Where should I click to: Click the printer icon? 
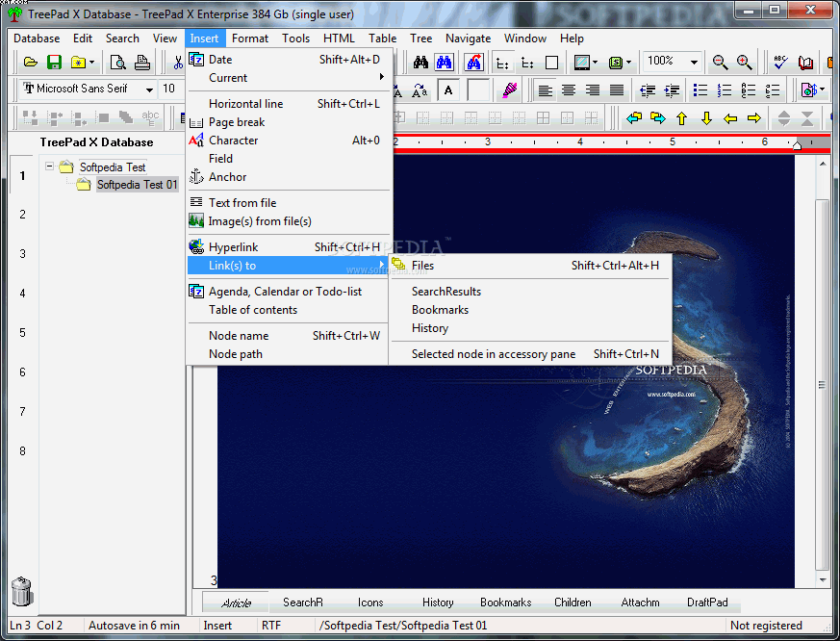(142, 63)
